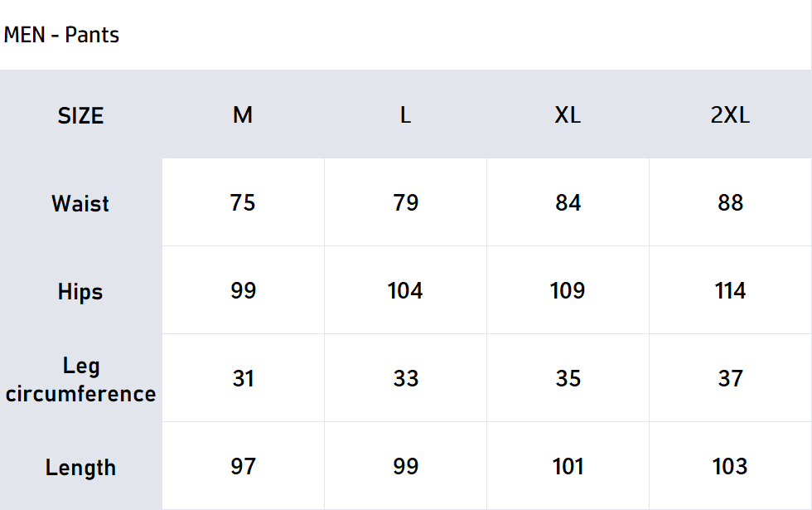Click the Waist row label
The width and height of the screenshot is (812, 510).
(80, 203)
